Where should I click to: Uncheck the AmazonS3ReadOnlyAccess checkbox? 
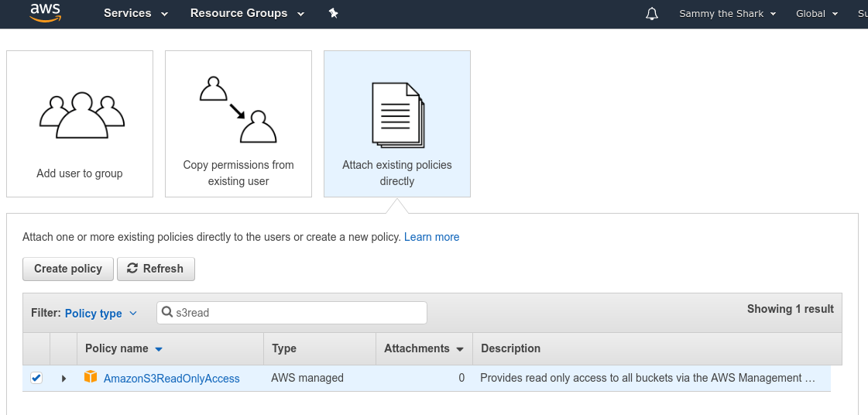click(x=36, y=378)
